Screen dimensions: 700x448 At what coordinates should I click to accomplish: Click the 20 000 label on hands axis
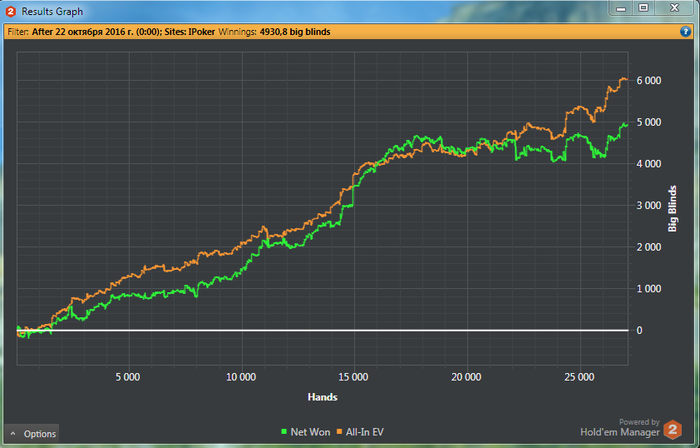[x=466, y=377]
